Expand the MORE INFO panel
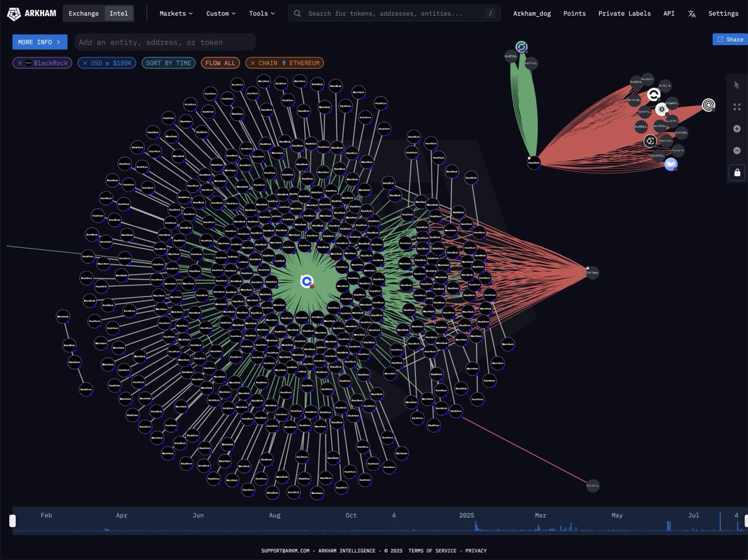Viewport: 748px width, 560px height. [x=40, y=42]
